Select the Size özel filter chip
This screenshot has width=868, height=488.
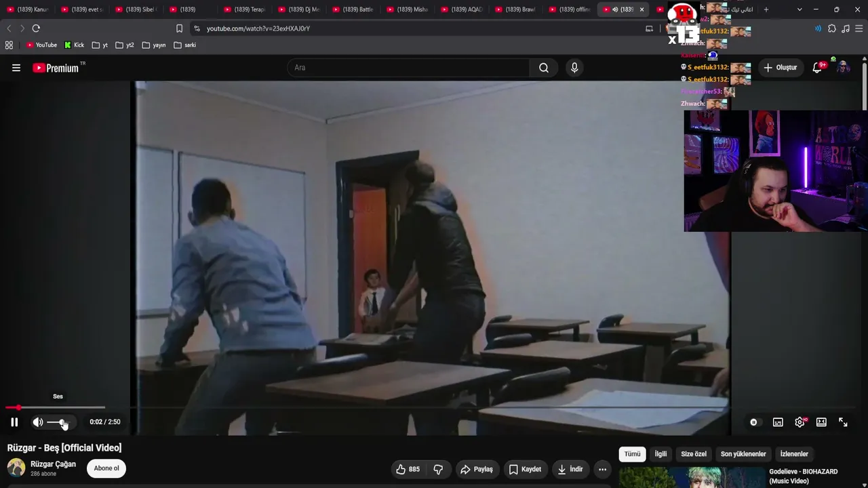click(694, 454)
